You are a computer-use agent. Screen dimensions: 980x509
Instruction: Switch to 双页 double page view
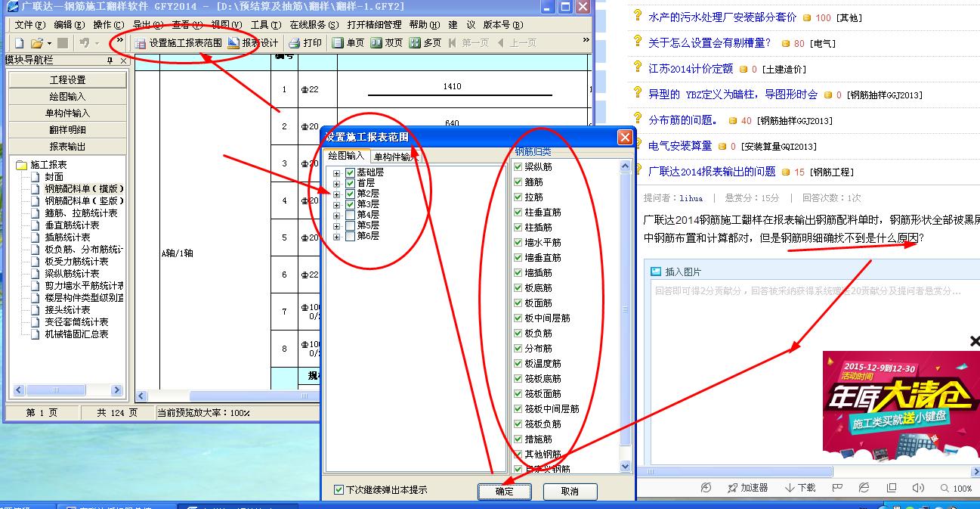386,43
